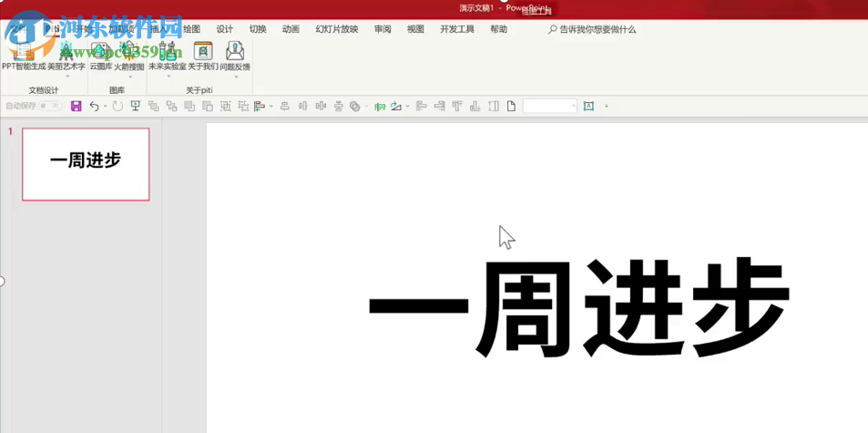
Task: Click the 告诉我你想要做什么 search box
Action: pos(592,30)
